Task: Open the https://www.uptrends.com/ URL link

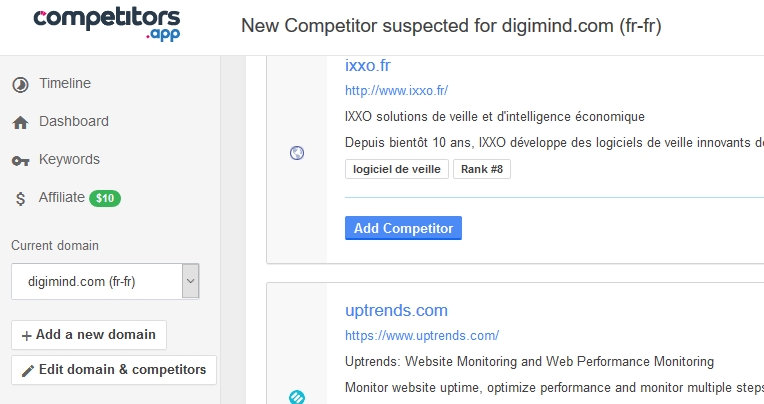Action: click(422, 335)
